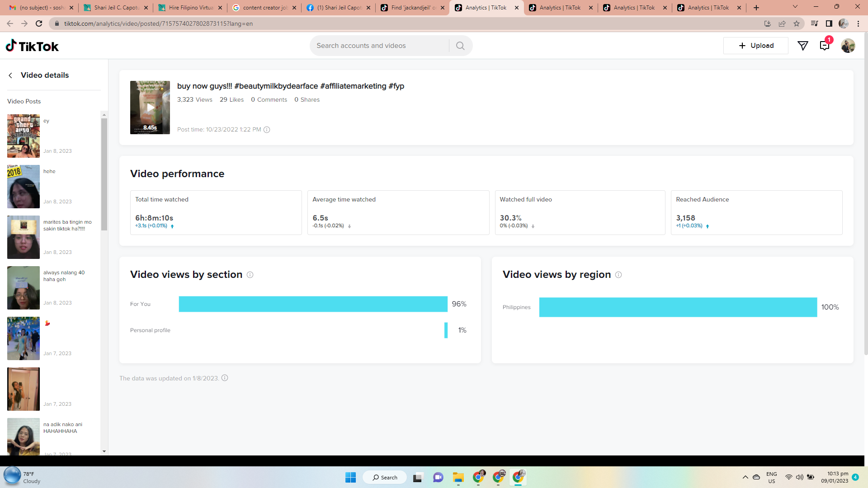The width and height of the screenshot is (868, 488).
Task: Click info icon next to post time
Action: tap(267, 130)
